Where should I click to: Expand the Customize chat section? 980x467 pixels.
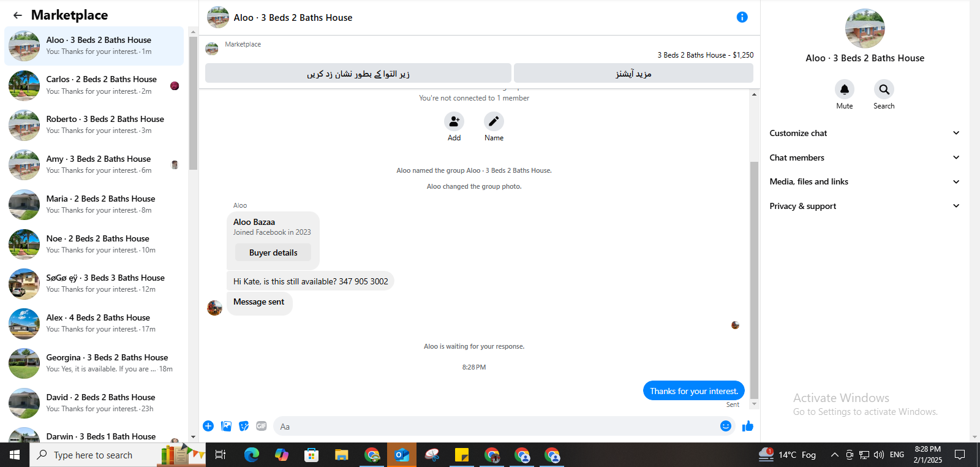click(864, 133)
